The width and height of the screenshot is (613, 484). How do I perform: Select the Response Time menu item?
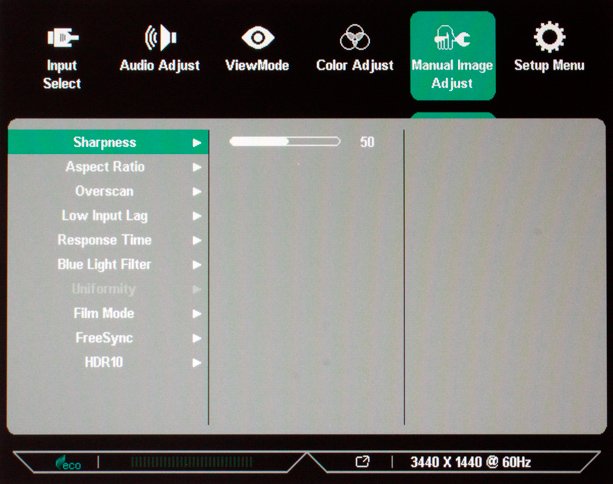click(x=104, y=240)
